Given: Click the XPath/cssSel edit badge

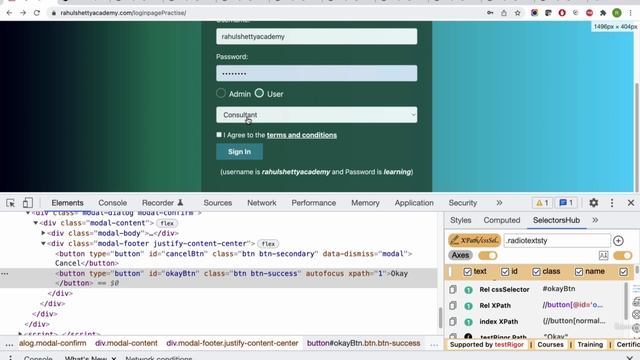Looking at the screenshot, I should (474, 240).
